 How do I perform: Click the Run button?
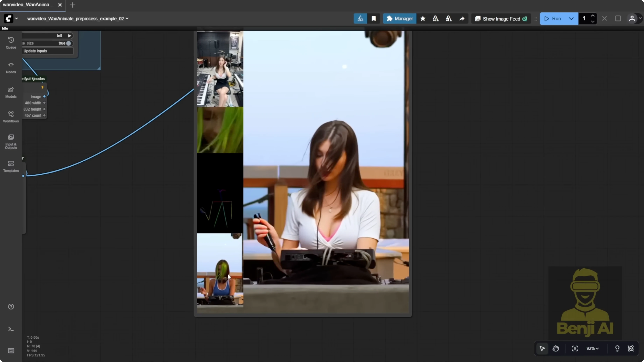(555, 19)
